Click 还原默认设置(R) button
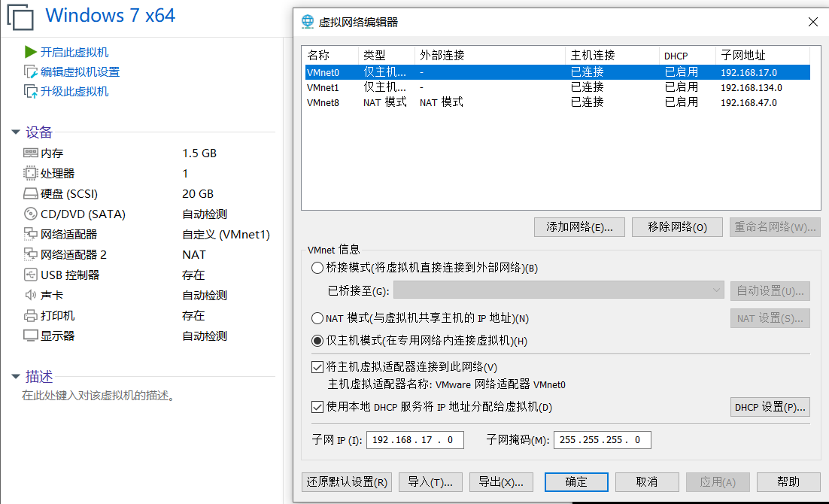Image resolution: width=829 pixels, height=504 pixels. point(347,482)
